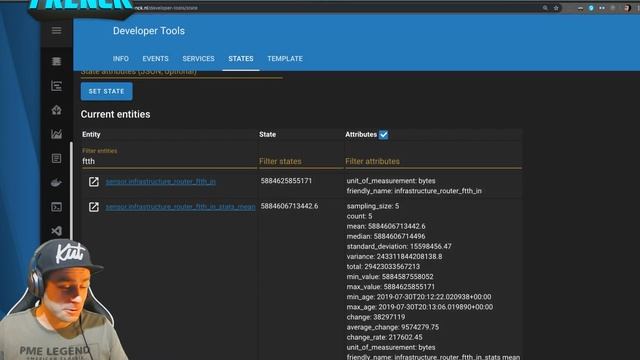Open more info for sensor.infrastructure_router_ftth_in
This screenshot has height=360, width=640.
point(94,182)
